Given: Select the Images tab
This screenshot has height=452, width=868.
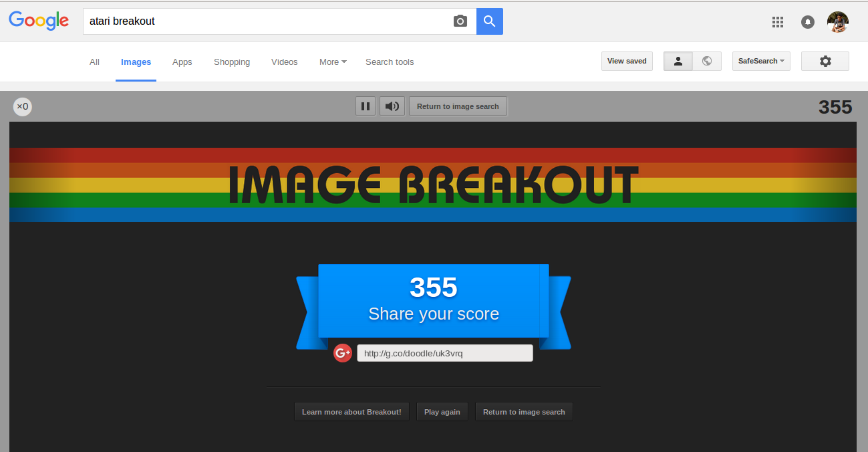Looking at the screenshot, I should click(136, 62).
